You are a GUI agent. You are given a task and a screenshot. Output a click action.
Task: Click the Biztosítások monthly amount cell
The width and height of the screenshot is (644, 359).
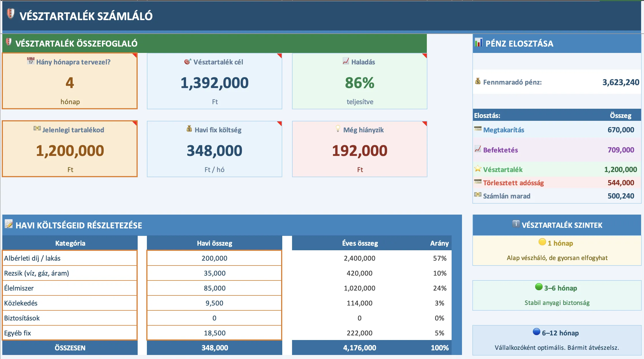tap(214, 318)
